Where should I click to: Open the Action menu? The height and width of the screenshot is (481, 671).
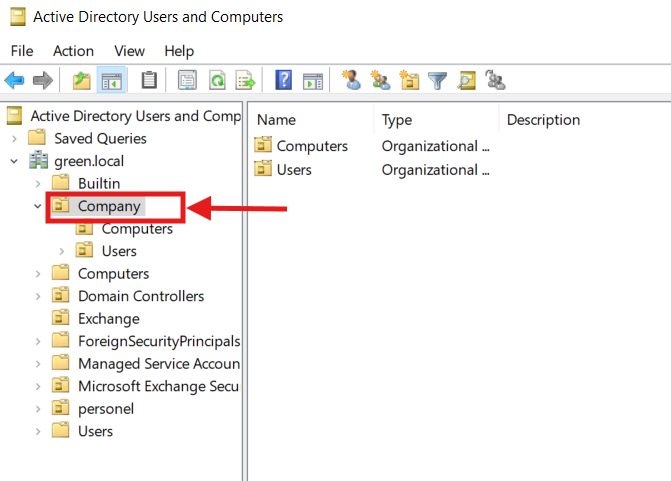[73, 50]
